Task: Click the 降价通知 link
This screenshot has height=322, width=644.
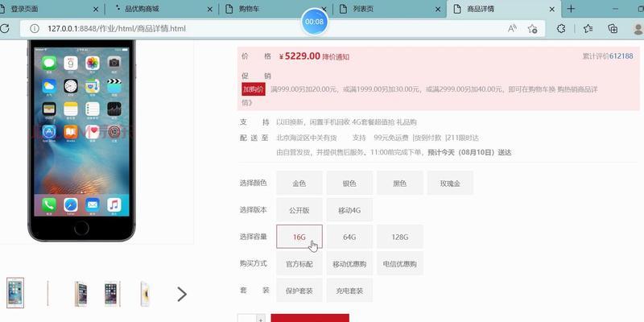Action: [x=336, y=57]
